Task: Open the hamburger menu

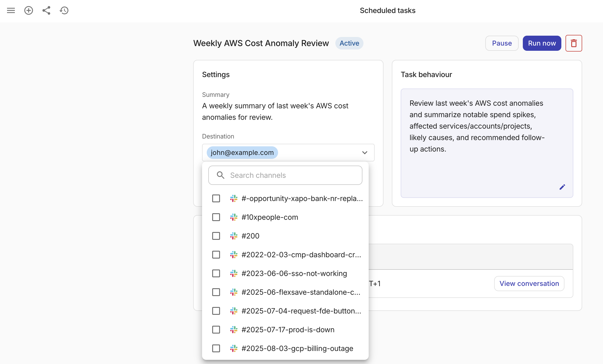Action: tap(11, 10)
